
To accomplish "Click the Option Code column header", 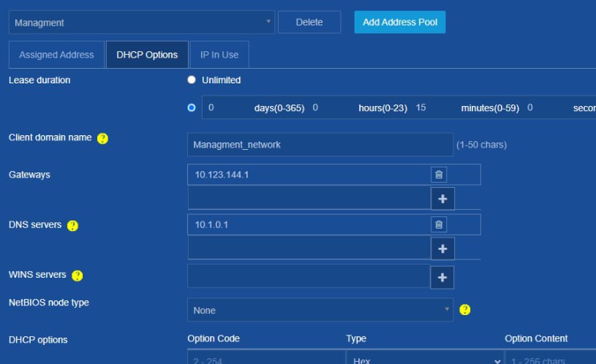I will tap(214, 338).
